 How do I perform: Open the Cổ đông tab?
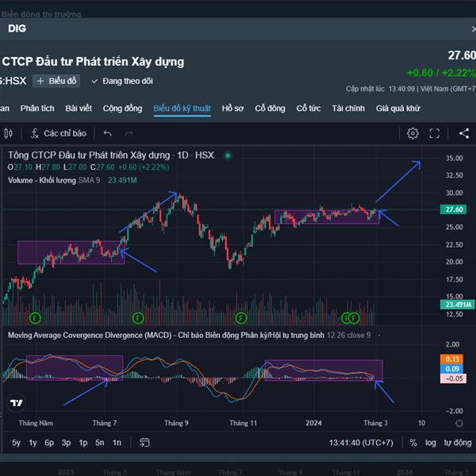[x=270, y=109]
